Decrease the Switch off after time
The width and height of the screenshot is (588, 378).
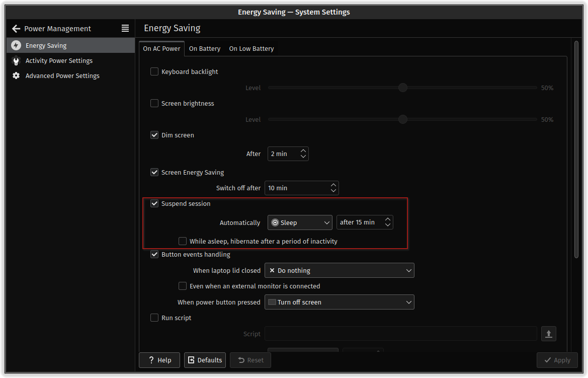point(333,191)
